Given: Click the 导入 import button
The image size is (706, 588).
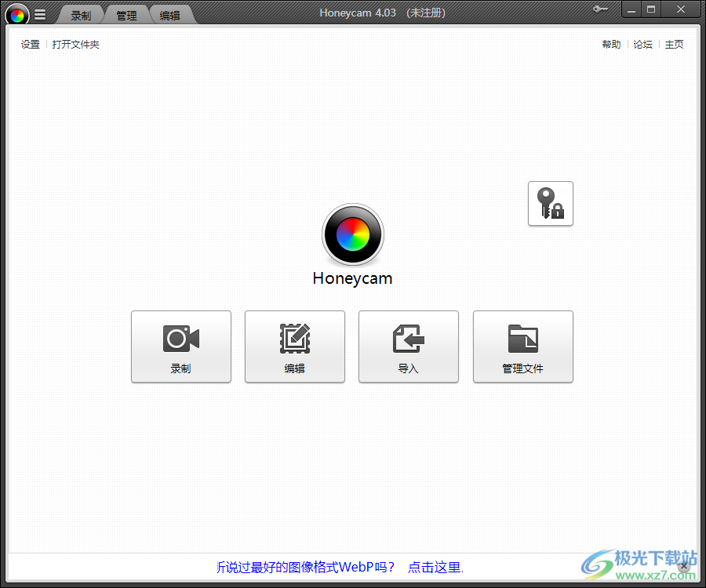Looking at the screenshot, I should [409, 347].
